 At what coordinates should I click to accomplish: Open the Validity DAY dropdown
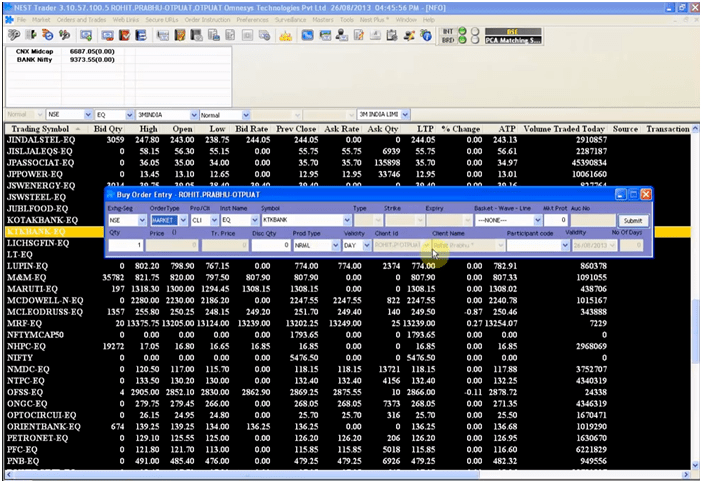(367, 245)
